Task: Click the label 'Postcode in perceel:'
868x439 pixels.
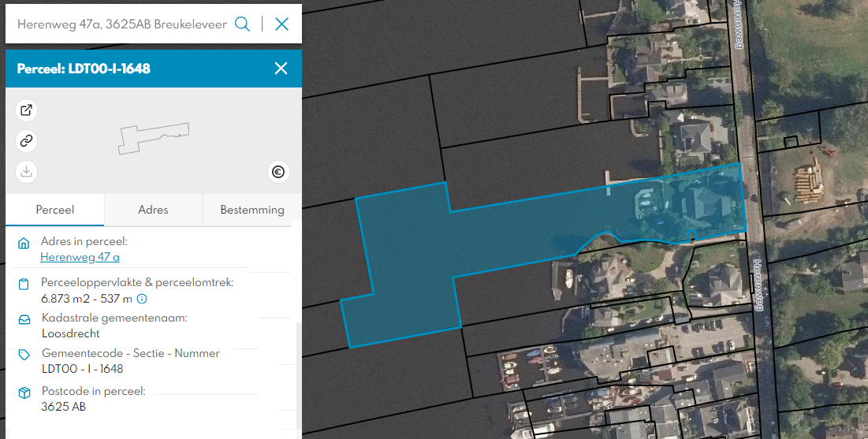Action: tap(94, 392)
